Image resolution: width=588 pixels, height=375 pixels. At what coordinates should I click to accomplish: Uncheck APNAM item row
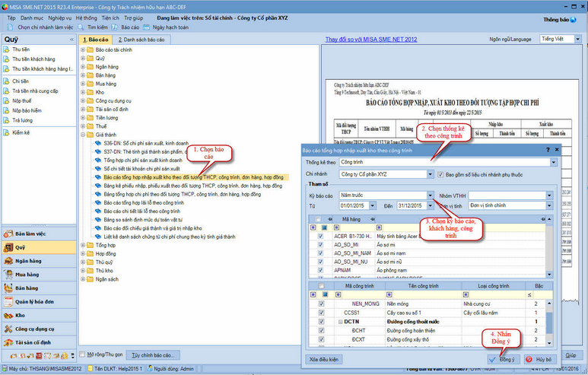(321, 270)
